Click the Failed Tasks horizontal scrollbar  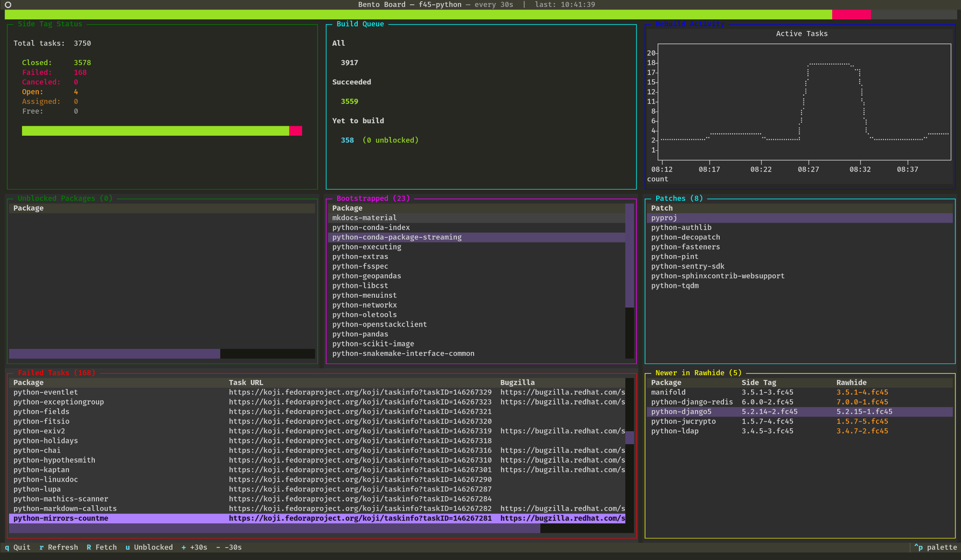[x=321, y=528]
